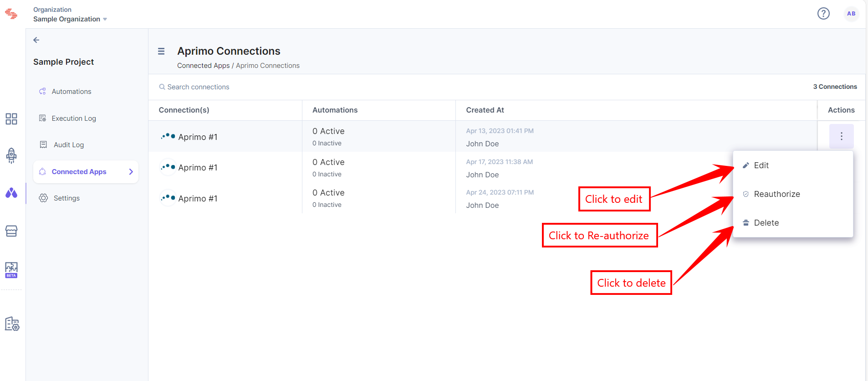This screenshot has width=868, height=381.
Task: Click into Search connections field
Action: click(198, 87)
